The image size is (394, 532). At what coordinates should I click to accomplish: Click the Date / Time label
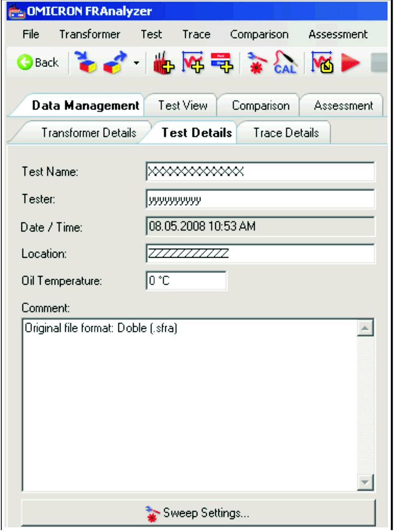tap(52, 228)
